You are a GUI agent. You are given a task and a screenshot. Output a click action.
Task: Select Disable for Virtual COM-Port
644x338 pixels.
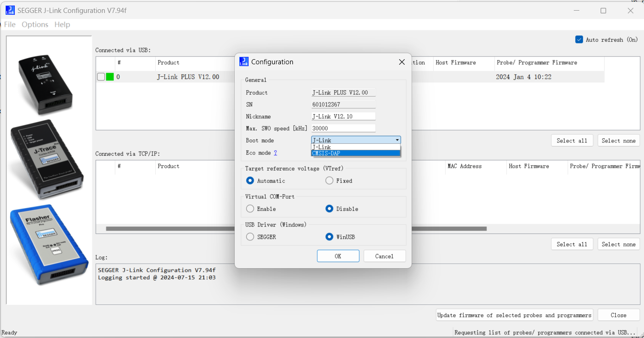click(329, 209)
